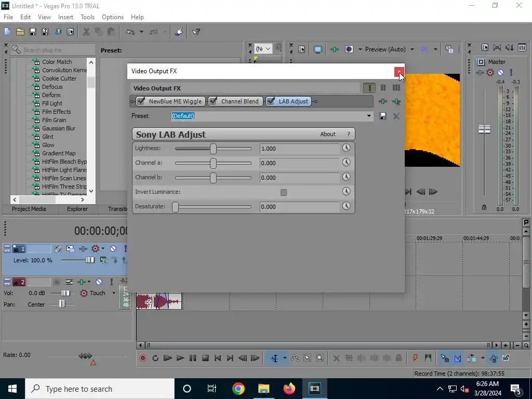Image resolution: width=532 pixels, height=399 pixels.
Task: Animate Channel a with clock icon
Action: click(x=346, y=163)
